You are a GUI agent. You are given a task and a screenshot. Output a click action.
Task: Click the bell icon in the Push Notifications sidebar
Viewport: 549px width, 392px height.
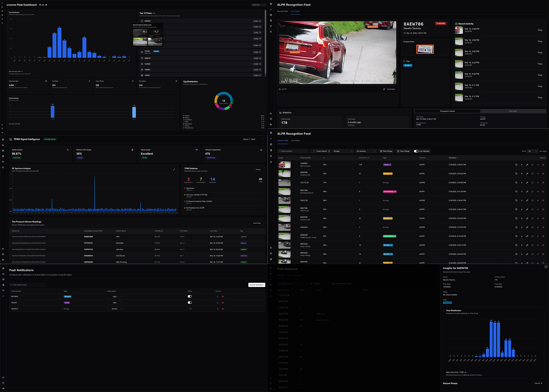point(3,296)
